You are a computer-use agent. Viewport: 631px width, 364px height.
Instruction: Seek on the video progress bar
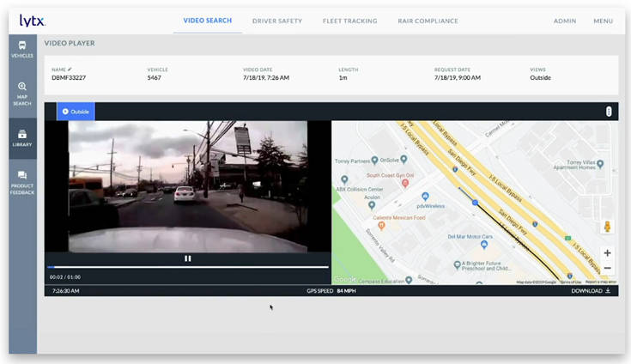(x=187, y=267)
